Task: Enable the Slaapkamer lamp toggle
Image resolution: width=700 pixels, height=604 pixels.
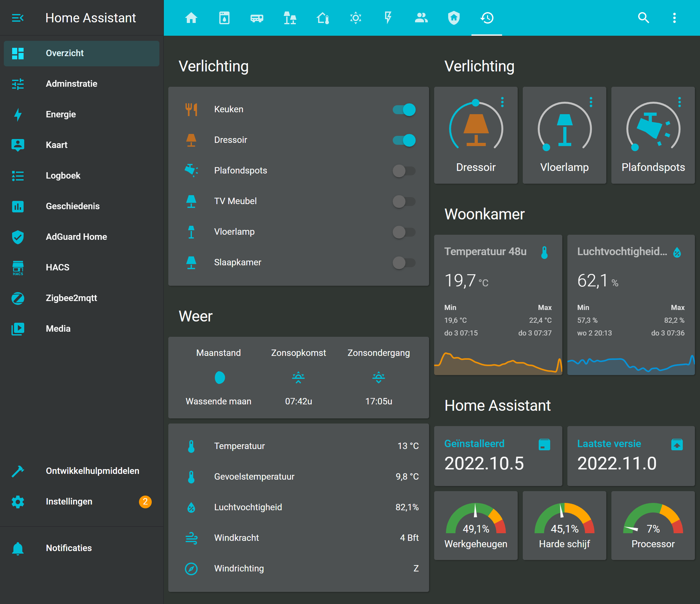Action: 404,263
